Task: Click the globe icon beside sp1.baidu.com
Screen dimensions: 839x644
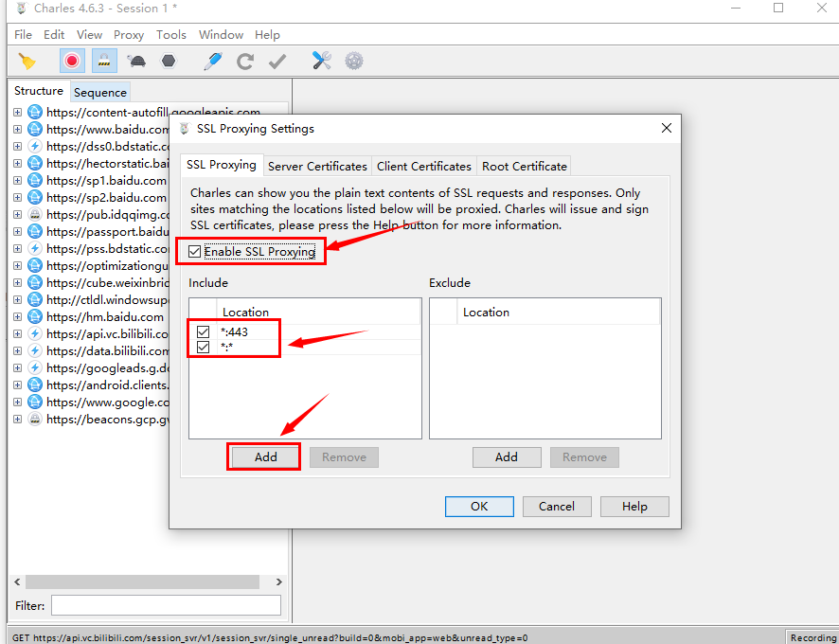Action: 35,180
